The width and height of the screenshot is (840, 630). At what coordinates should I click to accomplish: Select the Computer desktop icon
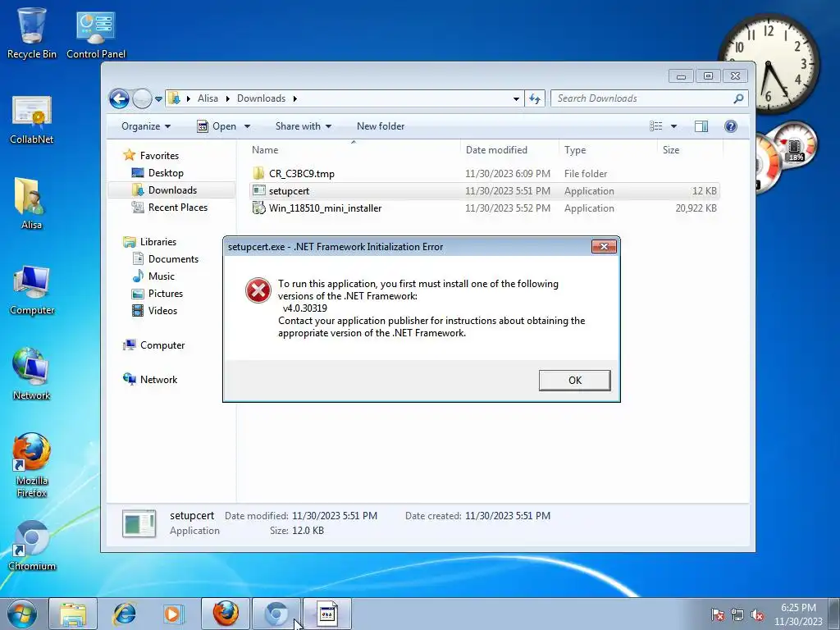click(x=32, y=290)
